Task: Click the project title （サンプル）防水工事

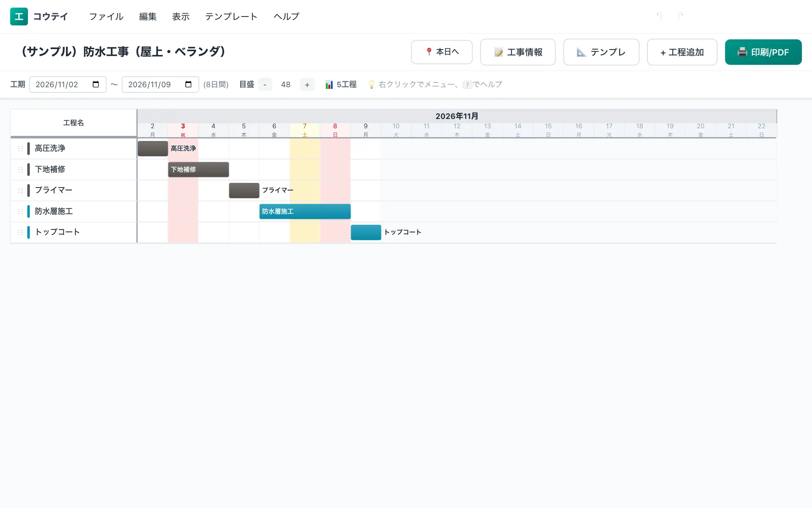Action: click(x=123, y=52)
